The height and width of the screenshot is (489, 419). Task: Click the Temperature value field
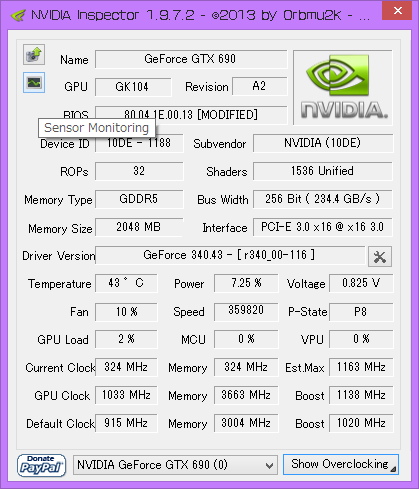click(x=126, y=283)
